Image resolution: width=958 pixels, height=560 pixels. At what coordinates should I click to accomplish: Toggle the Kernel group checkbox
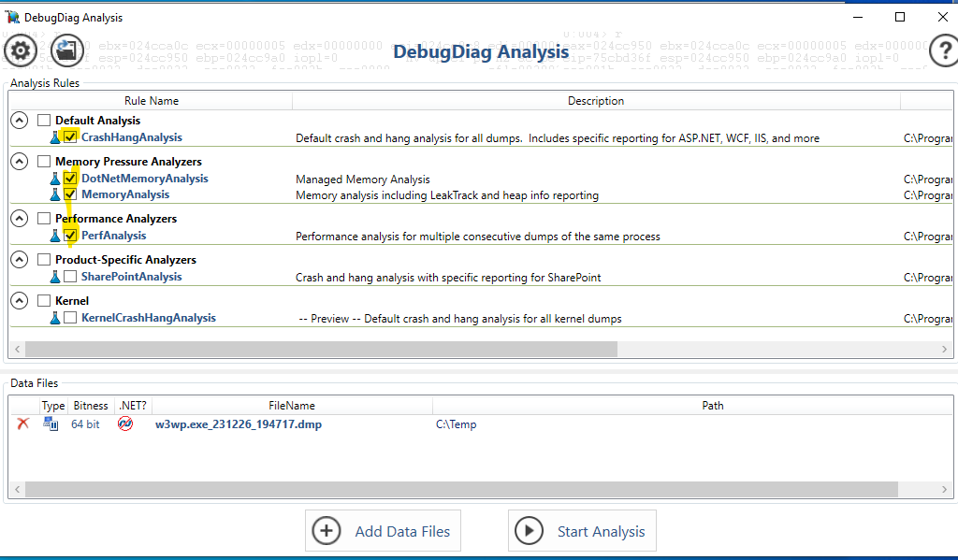point(44,300)
